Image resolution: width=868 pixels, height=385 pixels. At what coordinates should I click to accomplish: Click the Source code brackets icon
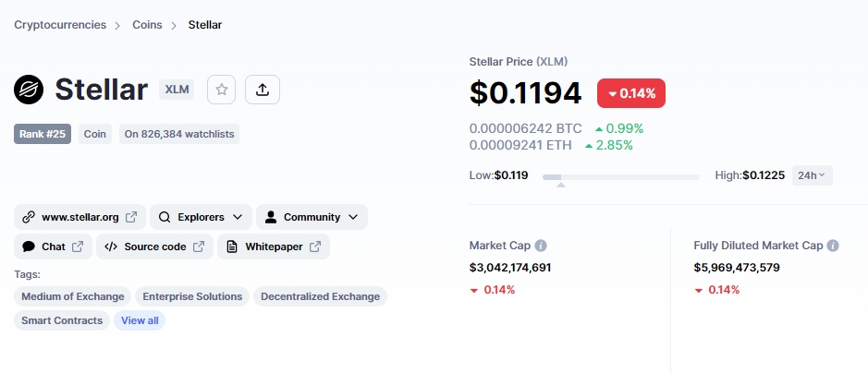(111, 247)
